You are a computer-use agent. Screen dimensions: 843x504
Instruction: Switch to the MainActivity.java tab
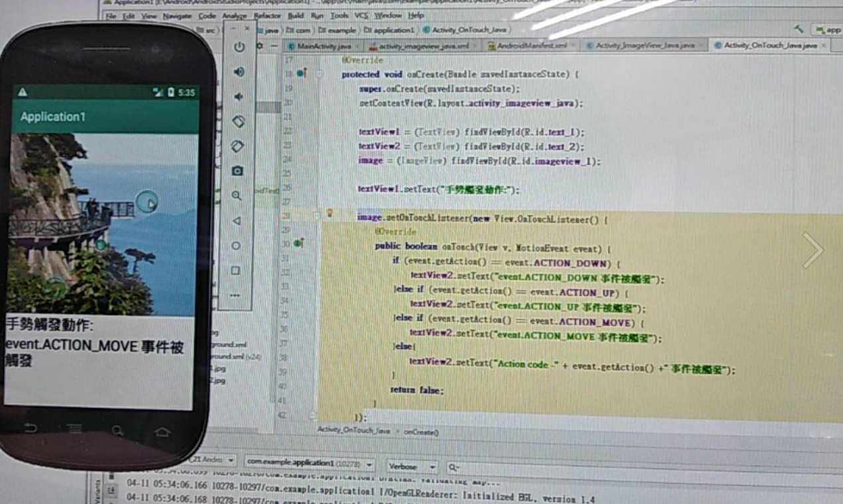point(323,46)
